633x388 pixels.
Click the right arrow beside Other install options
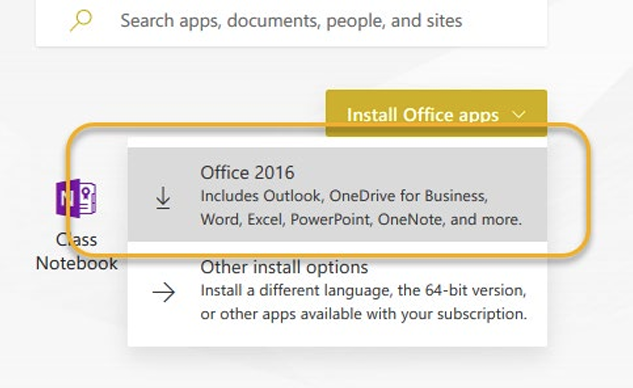point(164,292)
